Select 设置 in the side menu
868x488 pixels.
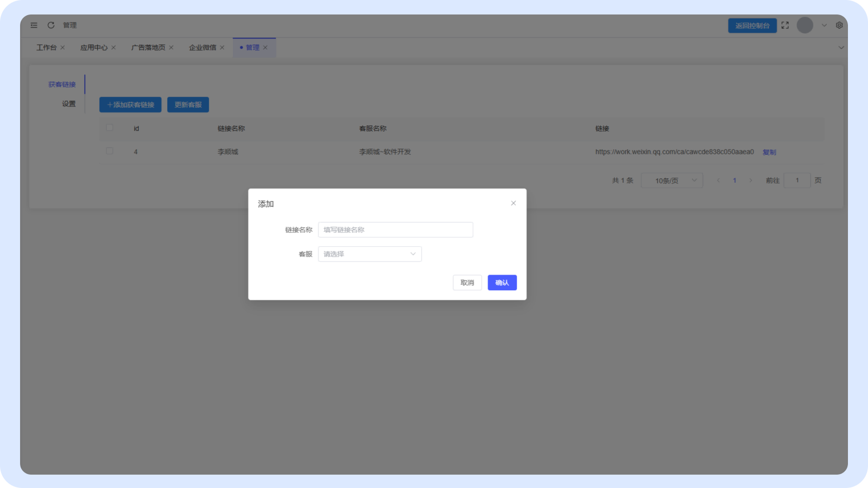[69, 104]
